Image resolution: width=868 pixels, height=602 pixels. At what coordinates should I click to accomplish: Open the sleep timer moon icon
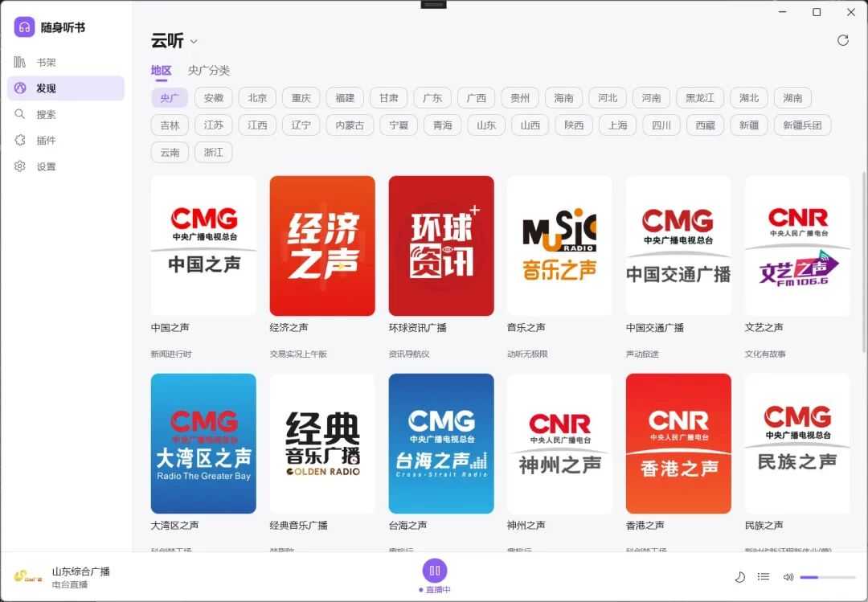[x=739, y=577]
